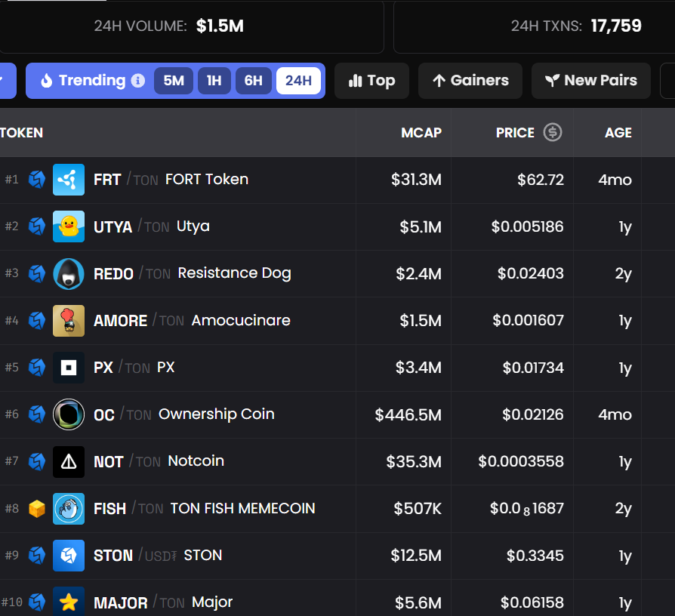675x616 pixels.
Task: Click the TOKEN column header
Action: tap(22, 133)
